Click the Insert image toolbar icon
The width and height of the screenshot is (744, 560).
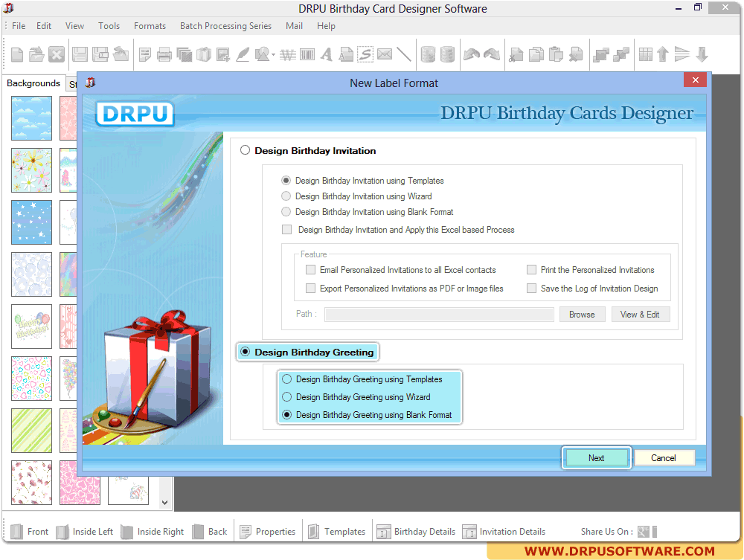coord(223,54)
